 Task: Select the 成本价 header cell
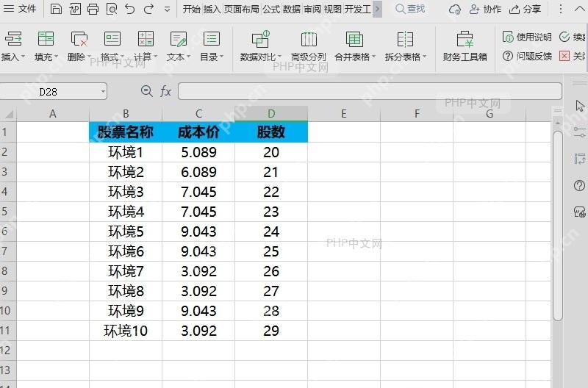[x=198, y=132]
